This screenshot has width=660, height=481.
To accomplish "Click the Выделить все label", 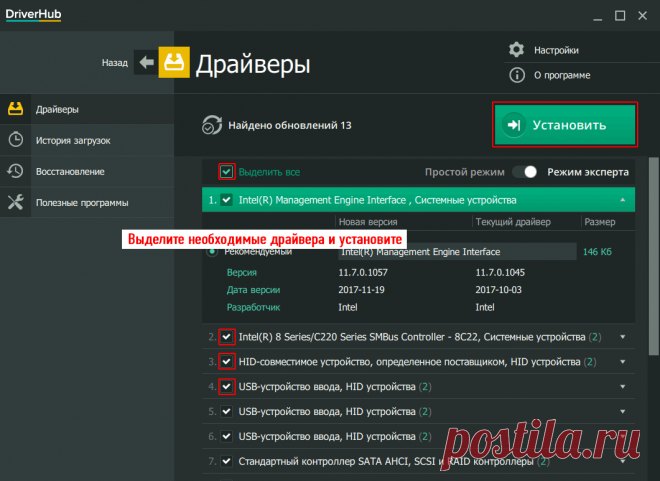I will (269, 172).
